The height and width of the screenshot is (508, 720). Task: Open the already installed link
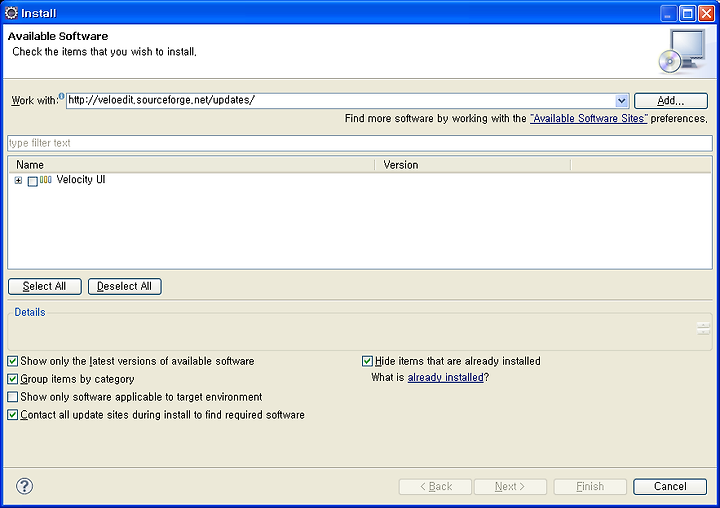445,378
